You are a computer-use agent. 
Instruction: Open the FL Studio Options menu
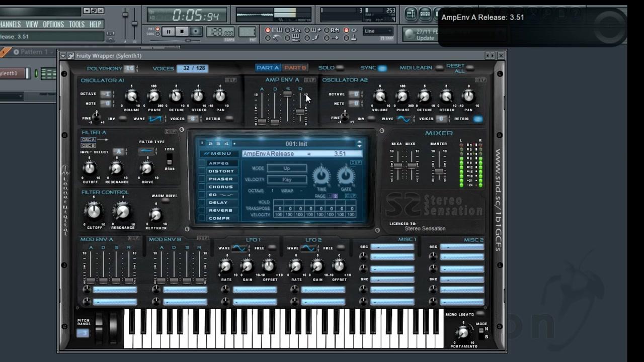click(53, 24)
